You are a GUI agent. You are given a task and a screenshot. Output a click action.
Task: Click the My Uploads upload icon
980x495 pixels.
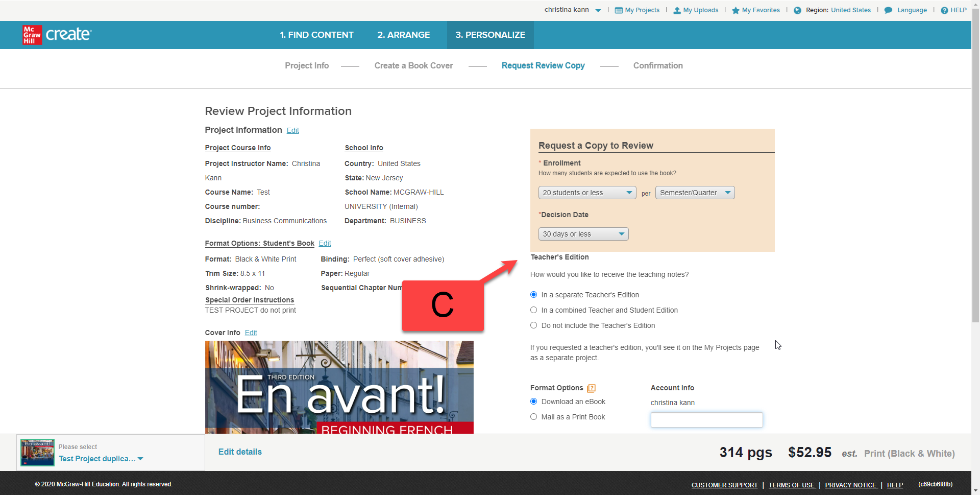pyautogui.click(x=677, y=10)
